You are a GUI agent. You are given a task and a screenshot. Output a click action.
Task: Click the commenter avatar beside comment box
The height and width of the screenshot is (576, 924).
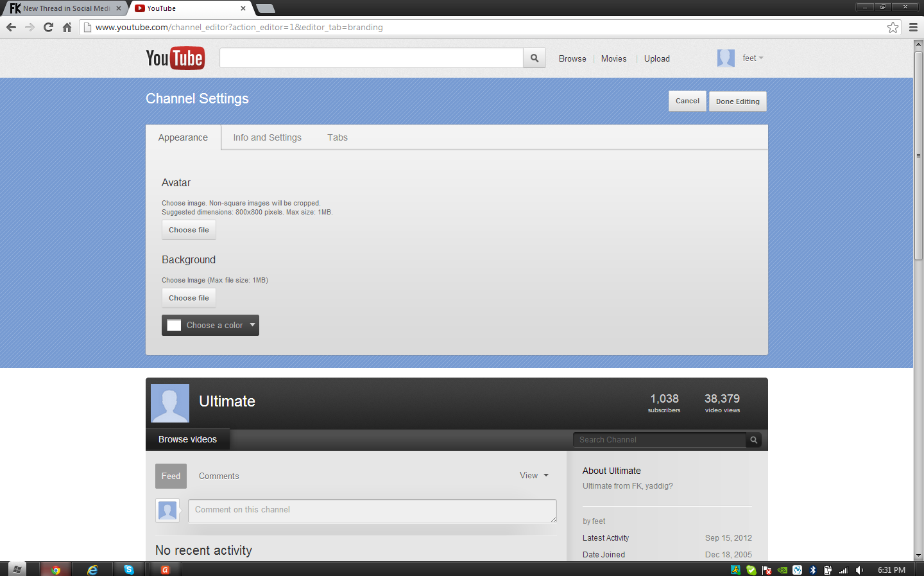coord(167,511)
